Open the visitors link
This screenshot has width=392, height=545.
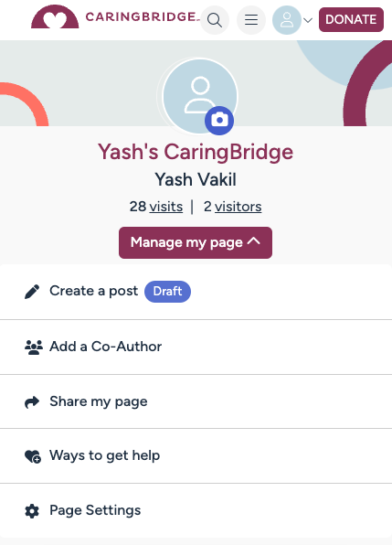[238, 207]
